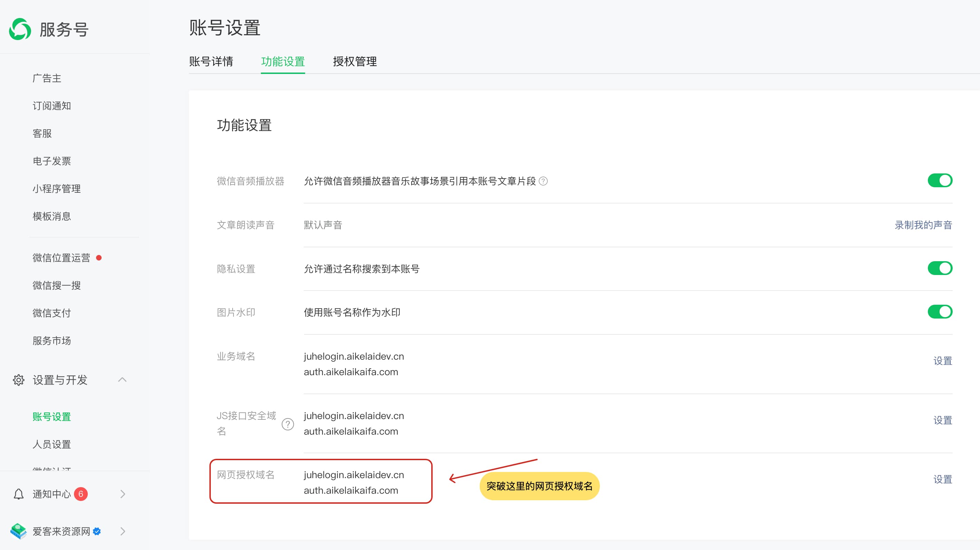
Task: Select the 功能设置 tab
Action: point(283,61)
